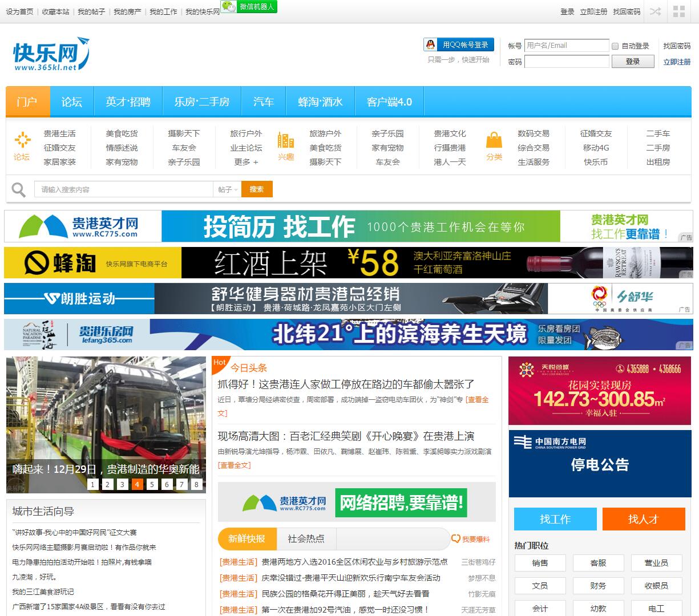
Task: Open headline 抓得好！这贵港连人家做工
Action: pyautogui.click(x=346, y=384)
